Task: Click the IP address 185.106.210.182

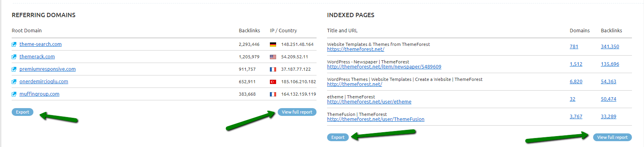Action: pos(299,82)
